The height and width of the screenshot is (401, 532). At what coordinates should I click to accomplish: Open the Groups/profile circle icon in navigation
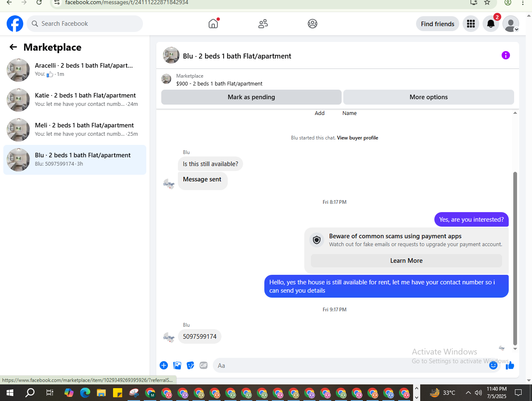click(313, 24)
